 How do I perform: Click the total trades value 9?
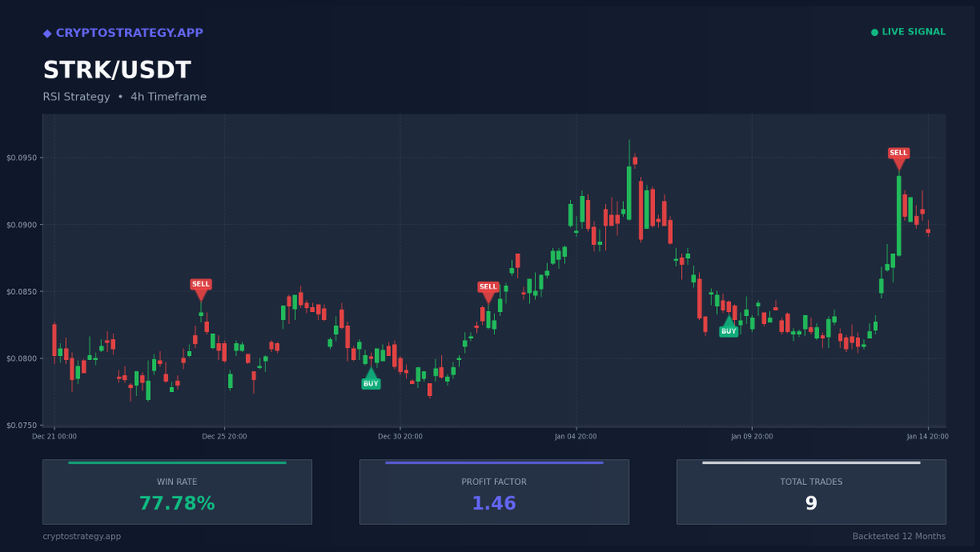[x=811, y=505]
